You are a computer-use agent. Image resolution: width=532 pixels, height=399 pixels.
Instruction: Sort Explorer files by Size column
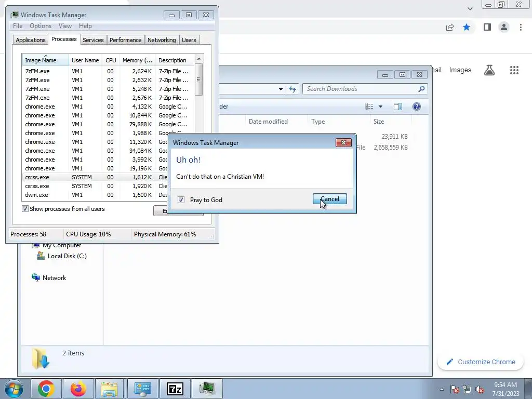point(391,122)
